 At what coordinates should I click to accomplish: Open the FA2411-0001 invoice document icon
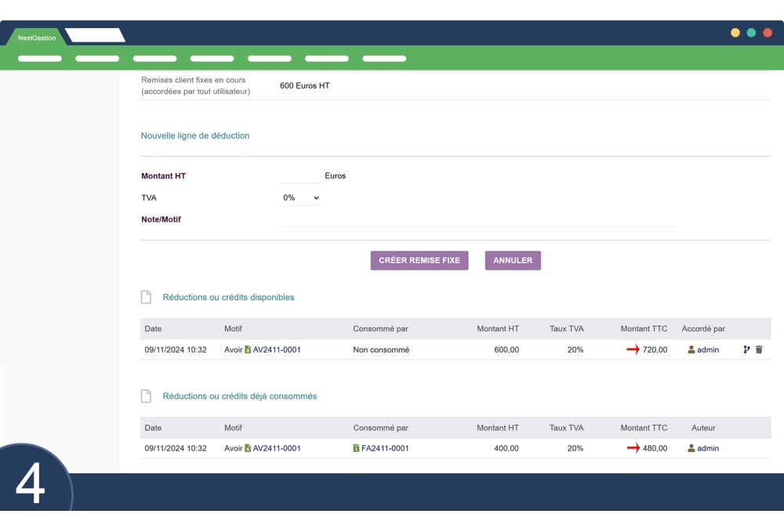click(354, 448)
